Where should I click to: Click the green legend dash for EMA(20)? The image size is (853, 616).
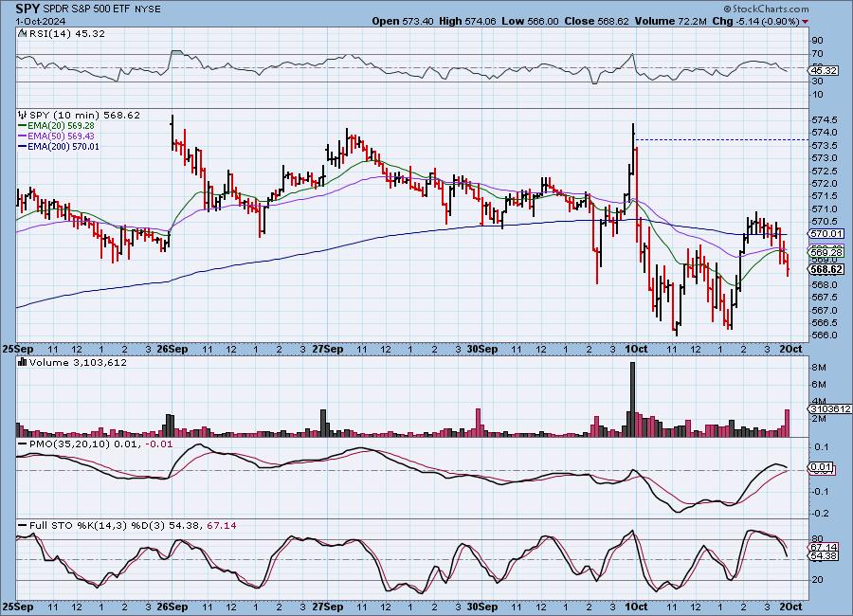point(23,126)
